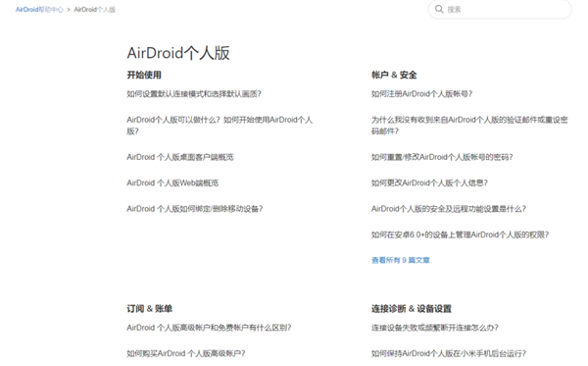
Task: Click the AirDroid个人版 breadcrumb item
Action: pyautogui.click(x=94, y=10)
